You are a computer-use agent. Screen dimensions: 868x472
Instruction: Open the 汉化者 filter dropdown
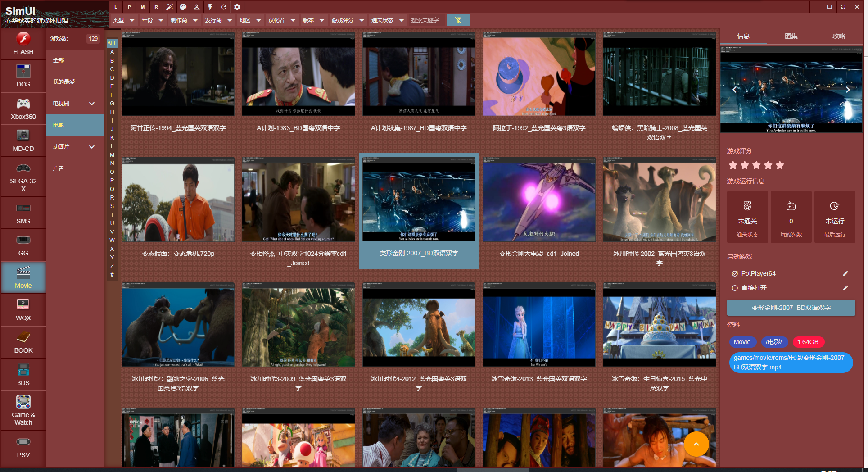(282, 20)
